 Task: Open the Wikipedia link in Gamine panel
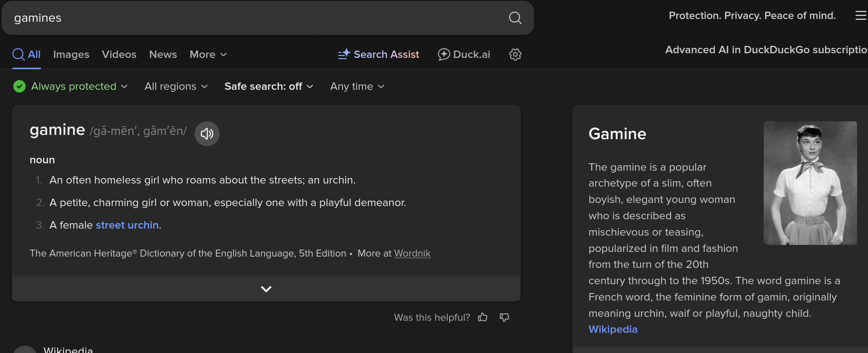pyautogui.click(x=613, y=329)
